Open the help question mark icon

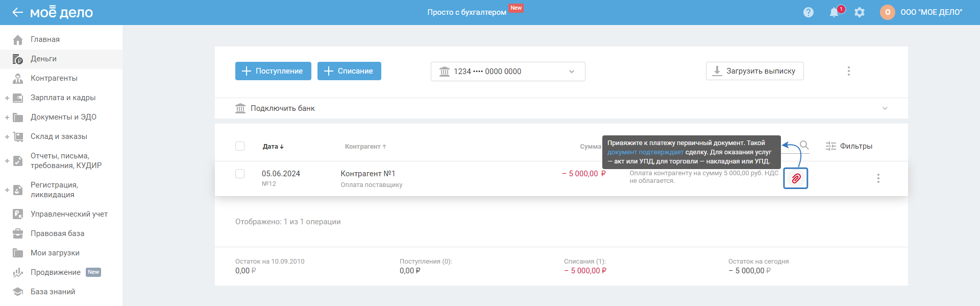[808, 12]
